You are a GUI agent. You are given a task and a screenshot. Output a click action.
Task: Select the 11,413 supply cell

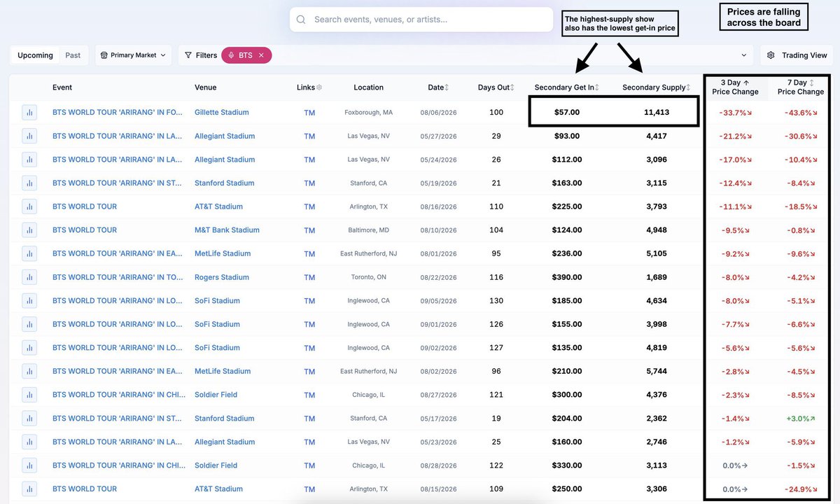pyautogui.click(x=657, y=112)
